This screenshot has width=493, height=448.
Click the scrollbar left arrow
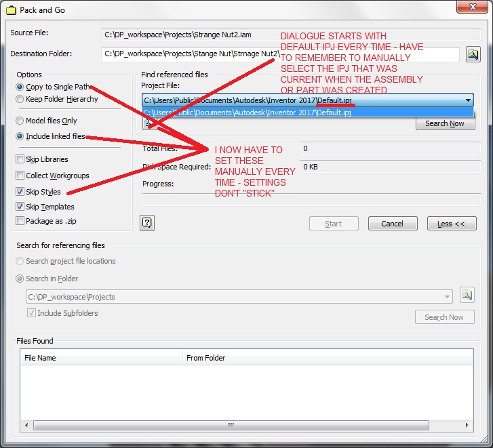[26, 425]
